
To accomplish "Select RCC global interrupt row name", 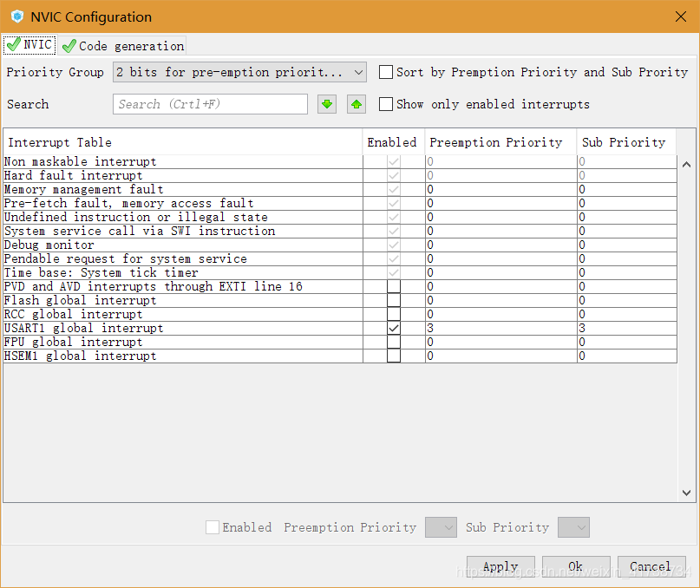I will point(73,314).
